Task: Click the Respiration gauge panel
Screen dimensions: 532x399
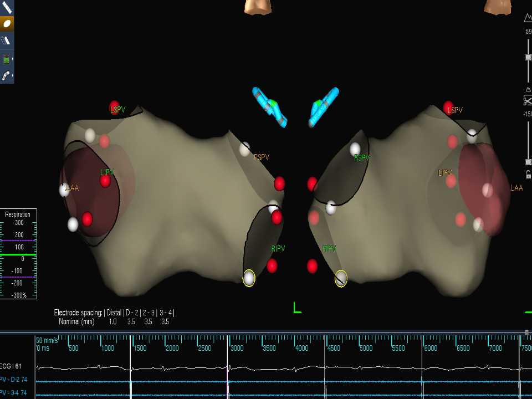Action: (18, 254)
